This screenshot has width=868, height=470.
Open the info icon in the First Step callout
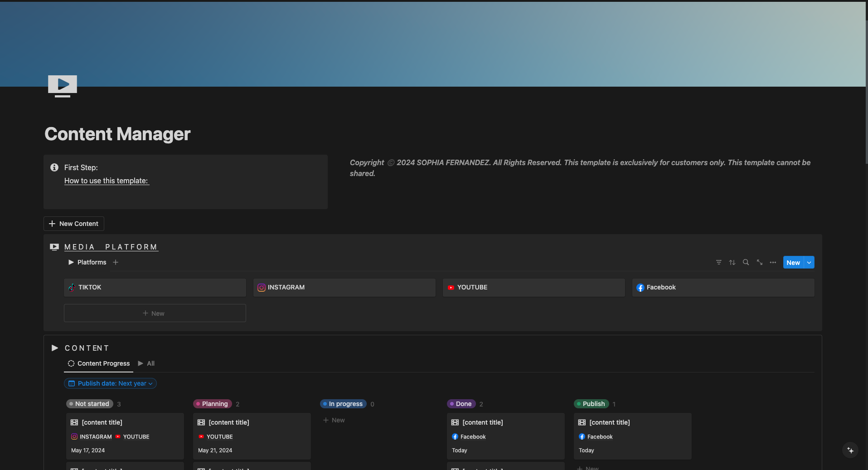[54, 167]
